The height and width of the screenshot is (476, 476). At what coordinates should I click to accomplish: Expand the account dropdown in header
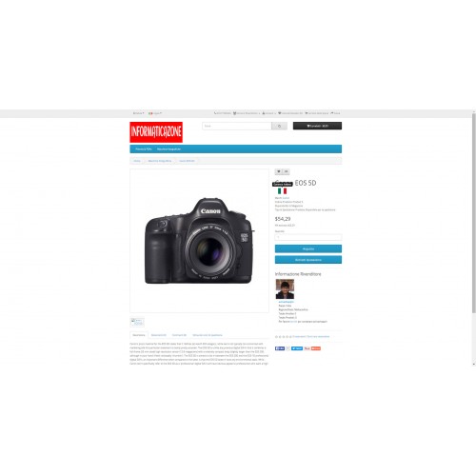[x=268, y=113]
